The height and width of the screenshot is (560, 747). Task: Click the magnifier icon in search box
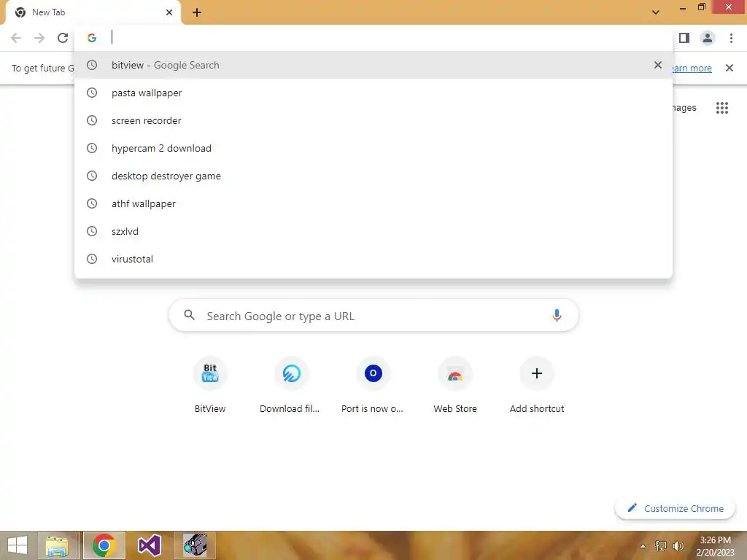tap(189, 315)
